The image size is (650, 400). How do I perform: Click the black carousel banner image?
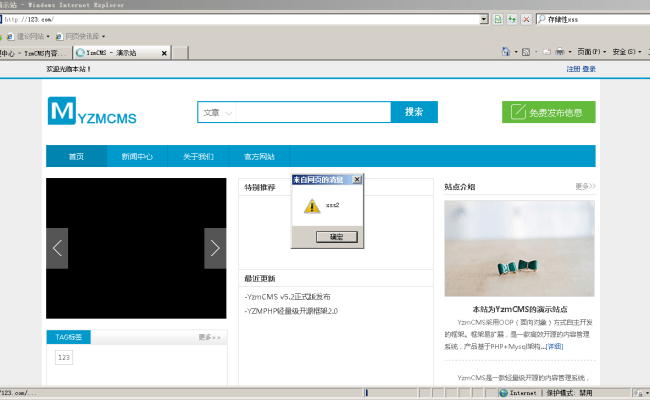coord(136,248)
